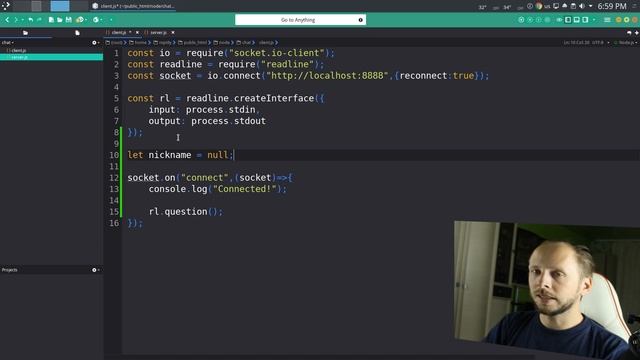Open the Node.js language selector dropdown
Screen dimensions: 640x360
[625, 42]
